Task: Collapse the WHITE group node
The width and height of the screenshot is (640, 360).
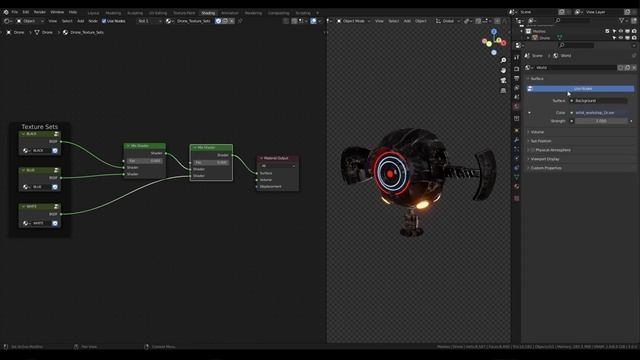Action: [23, 207]
